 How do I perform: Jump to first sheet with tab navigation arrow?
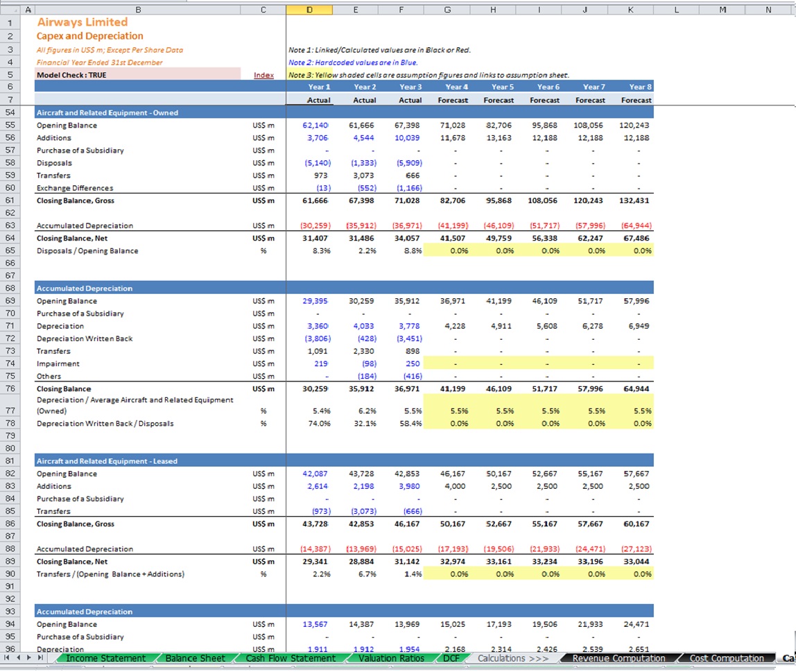click(x=7, y=658)
